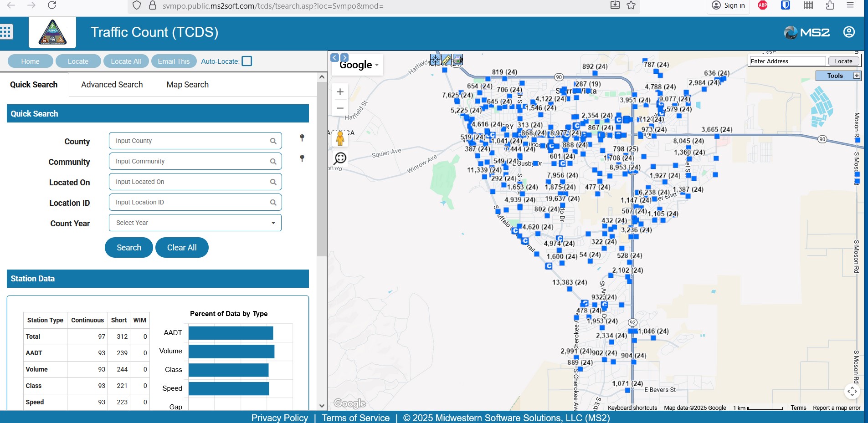This screenshot has width=868, height=423.
Task: Click the map measure ruler tool
Action: [x=447, y=60]
